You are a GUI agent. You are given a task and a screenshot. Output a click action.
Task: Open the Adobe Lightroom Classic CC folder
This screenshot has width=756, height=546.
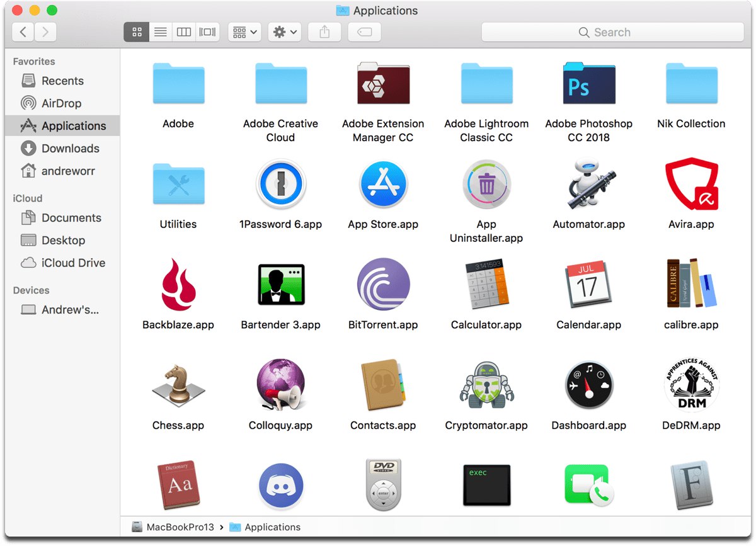point(486,83)
